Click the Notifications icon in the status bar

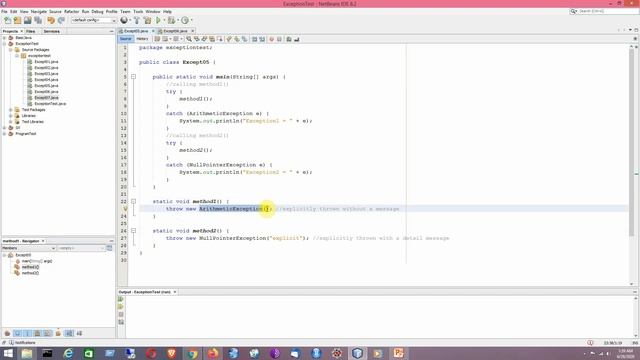pos(11,343)
